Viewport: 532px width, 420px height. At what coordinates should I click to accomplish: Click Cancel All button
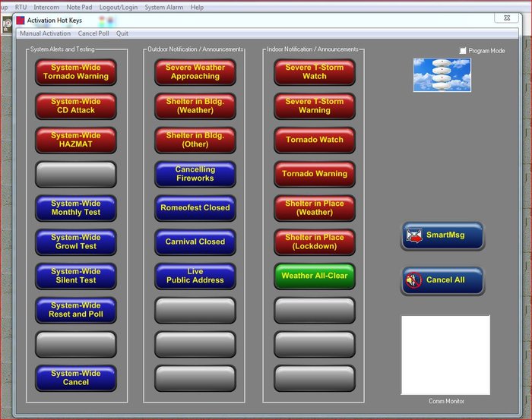tap(442, 281)
